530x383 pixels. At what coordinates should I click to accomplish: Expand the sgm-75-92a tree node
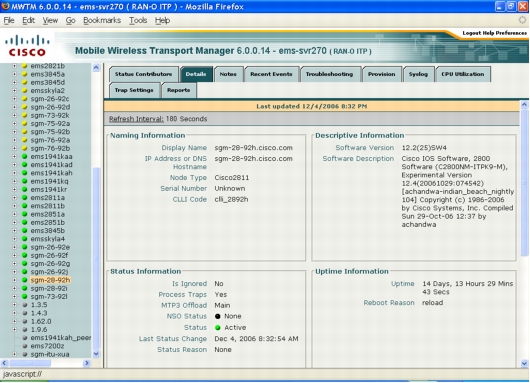point(14,123)
